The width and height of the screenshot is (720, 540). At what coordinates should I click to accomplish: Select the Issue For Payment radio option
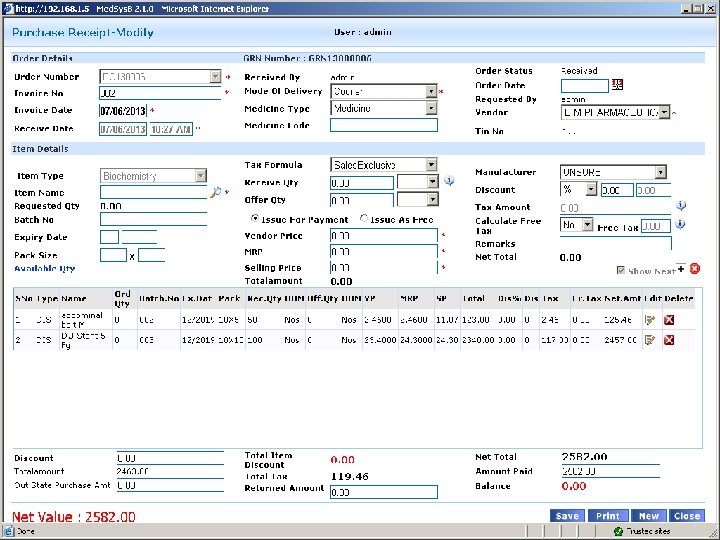256,218
